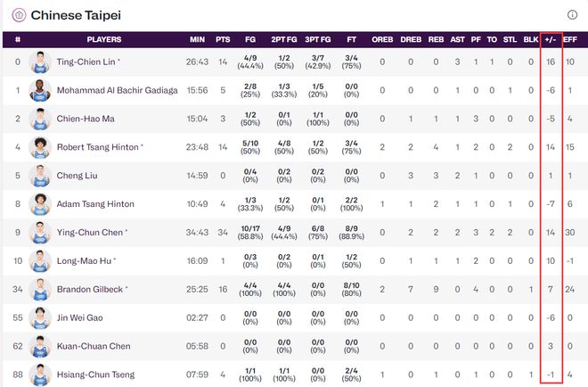Open Cheng Liu's player name link

(x=77, y=176)
